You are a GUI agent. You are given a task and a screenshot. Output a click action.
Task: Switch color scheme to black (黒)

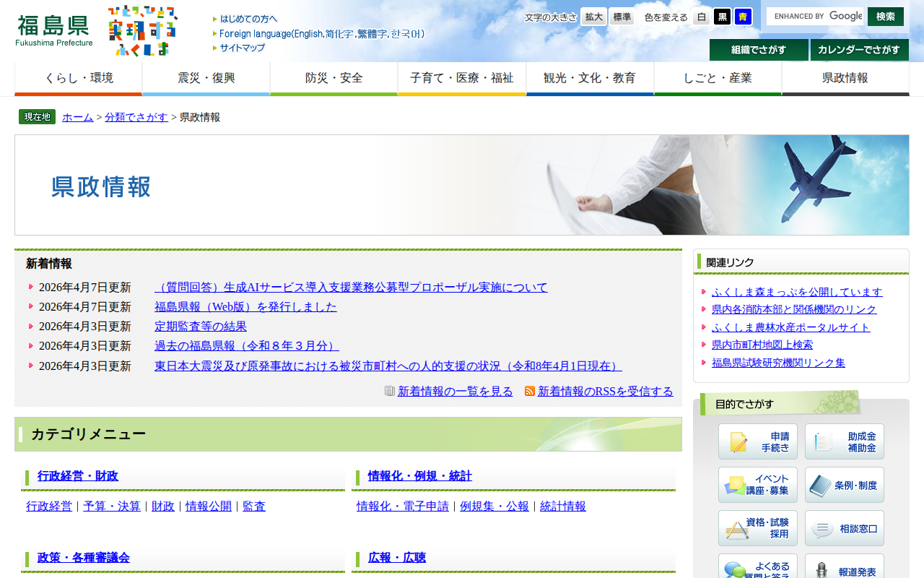coord(723,17)
